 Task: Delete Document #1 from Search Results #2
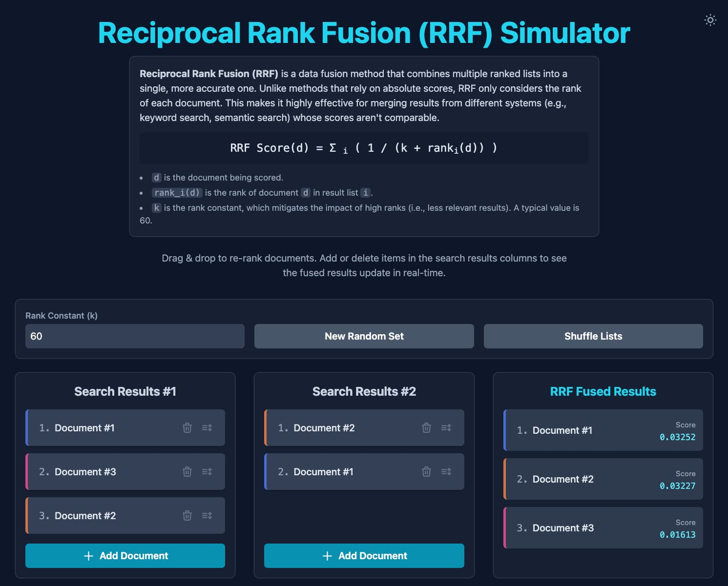tap(426, 472)
